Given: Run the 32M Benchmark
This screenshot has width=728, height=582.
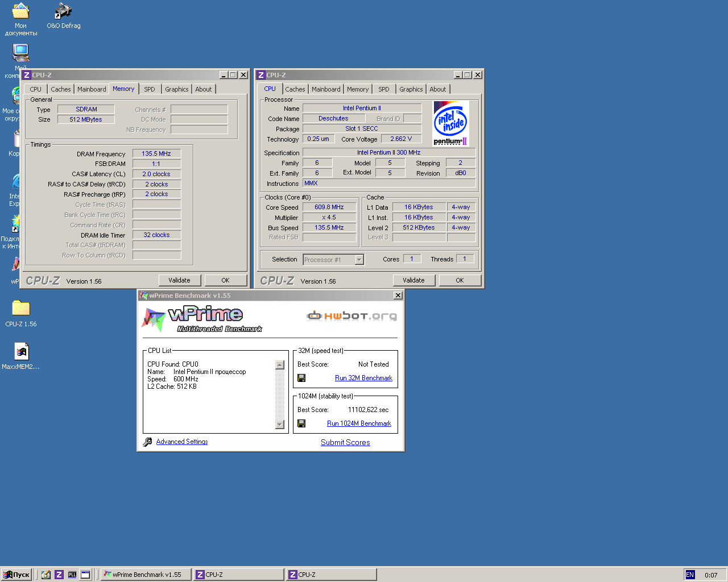Looking at the screenshot, I should [x=363, y=378].
